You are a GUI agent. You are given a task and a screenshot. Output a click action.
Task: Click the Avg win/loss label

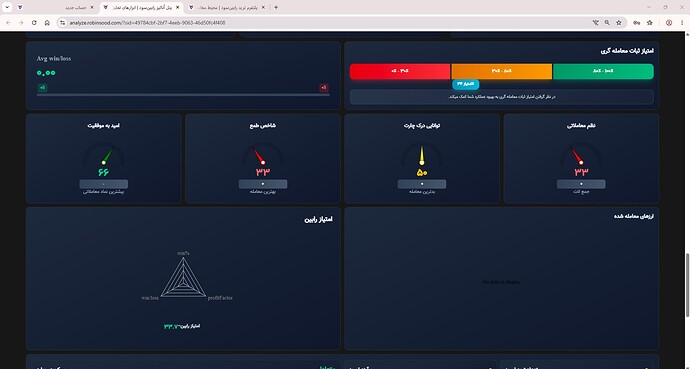pos(54,58)
